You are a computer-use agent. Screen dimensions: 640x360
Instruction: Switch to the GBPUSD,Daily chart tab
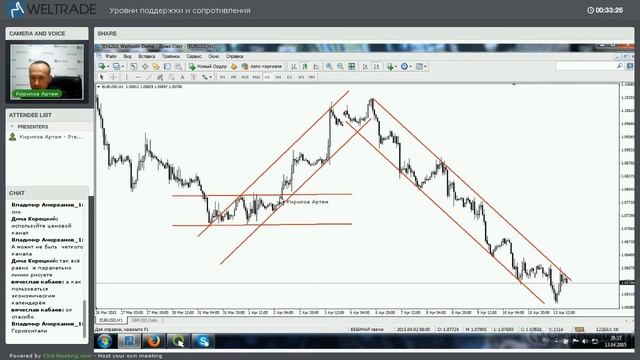tap(144, 320)
